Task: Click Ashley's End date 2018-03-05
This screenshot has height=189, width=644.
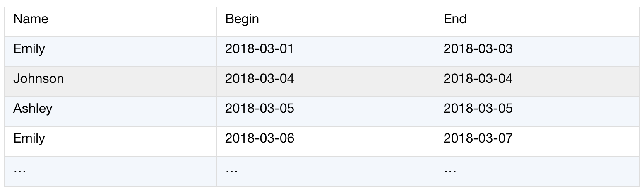Action: [x=478, y=109]
